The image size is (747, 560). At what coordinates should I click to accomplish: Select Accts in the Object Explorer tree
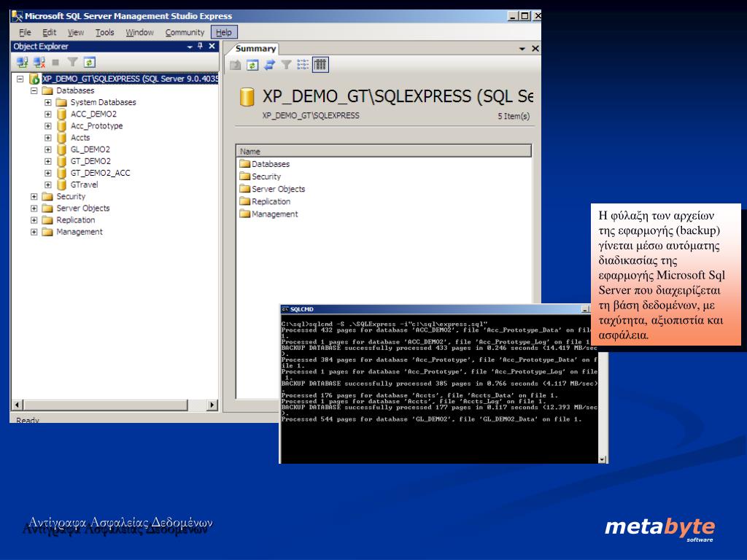pyautogui.click(x=80, y=138)
